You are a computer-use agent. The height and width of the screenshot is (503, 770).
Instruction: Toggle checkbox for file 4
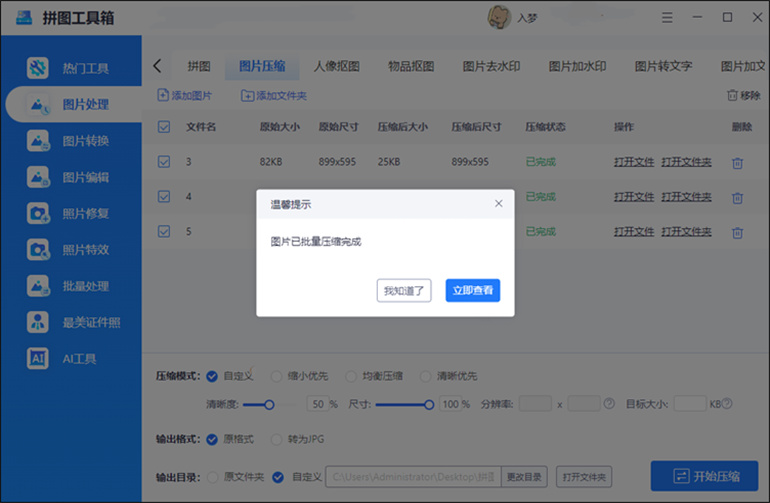click(x=164, y=196)
